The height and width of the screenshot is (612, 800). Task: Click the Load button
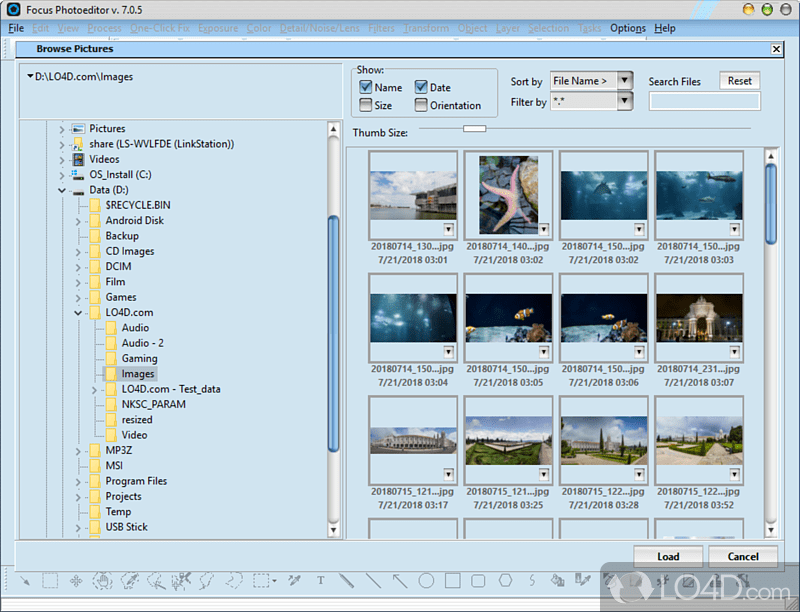pyautogui.click(x=668, y=556)
